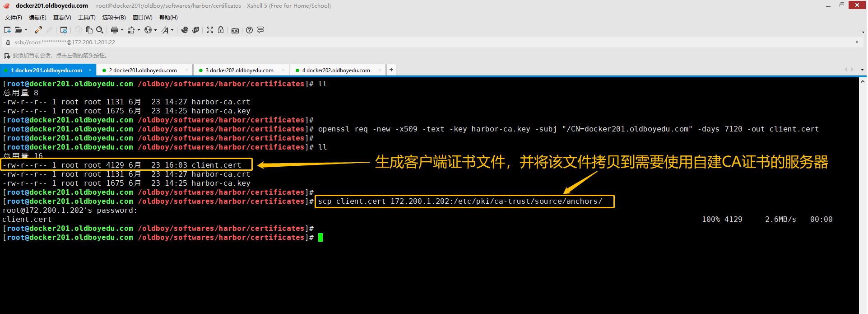Viewport: 868px width, 314px height.
Task: Click the greyed Copy icon in the toolbar
Action: pyautogui.click(x=78, y=30)
